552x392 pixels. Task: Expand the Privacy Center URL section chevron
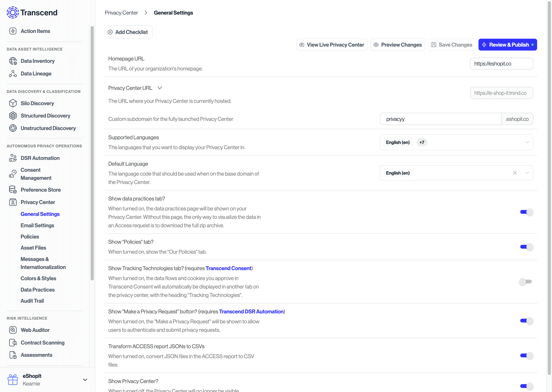click(160, 88)
